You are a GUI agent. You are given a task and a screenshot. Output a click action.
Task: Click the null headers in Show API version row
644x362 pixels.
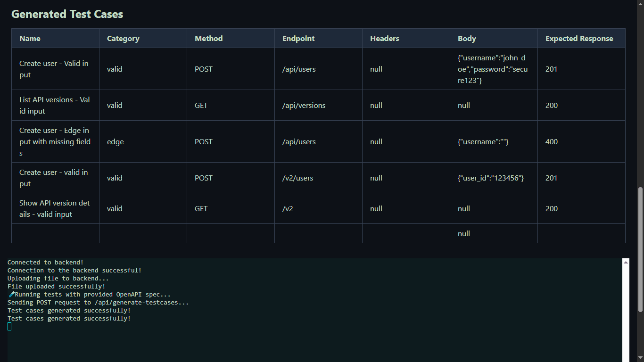pos(406,208)
